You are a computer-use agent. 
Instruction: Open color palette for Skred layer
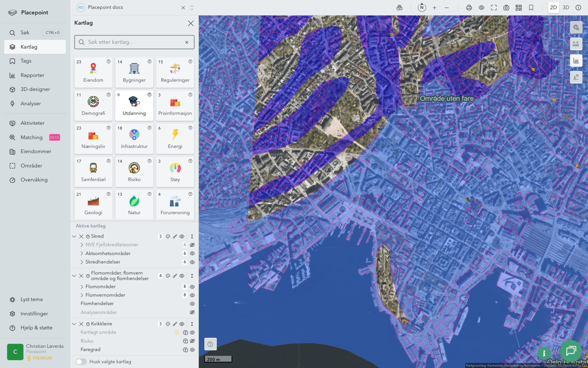click(168, 237)
